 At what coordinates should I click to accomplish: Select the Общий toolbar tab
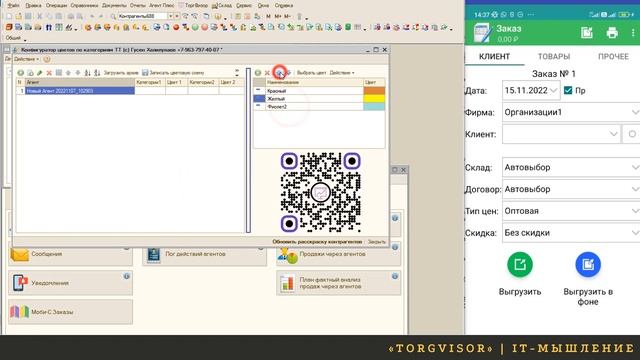click(x=13, y=38)
